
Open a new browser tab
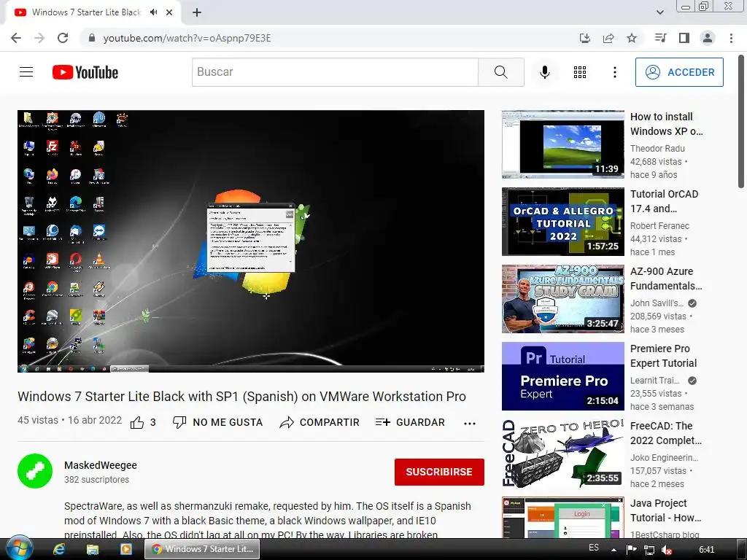tap(197, 12)
